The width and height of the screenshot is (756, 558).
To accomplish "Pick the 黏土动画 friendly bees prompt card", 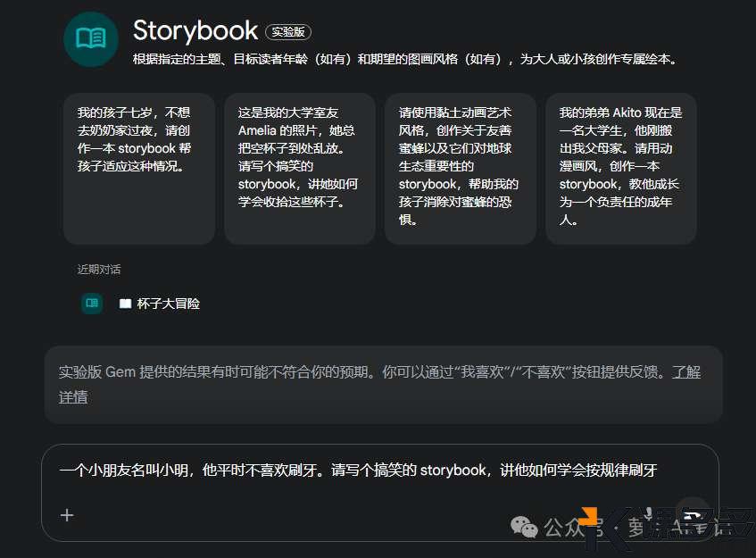I will 460,168.
